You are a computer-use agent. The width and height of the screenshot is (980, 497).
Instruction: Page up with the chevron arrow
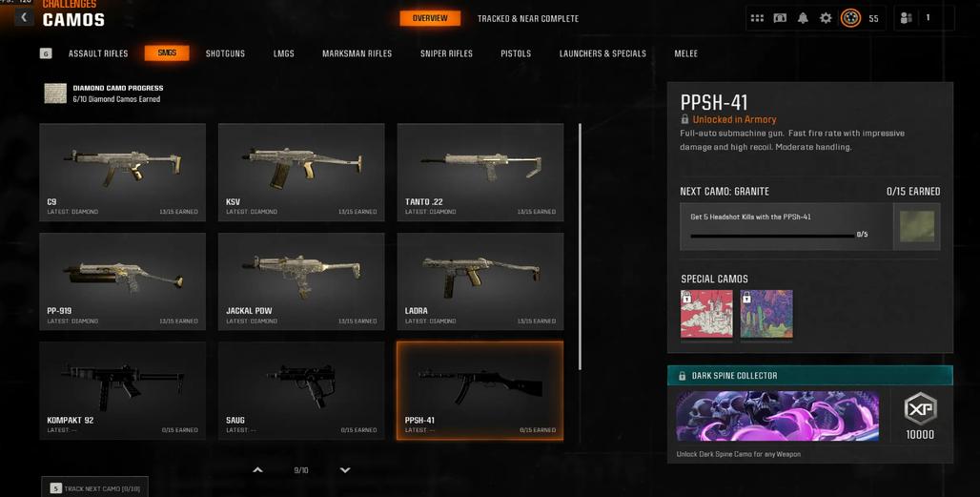pyautogui.click(x=257, y=470)
